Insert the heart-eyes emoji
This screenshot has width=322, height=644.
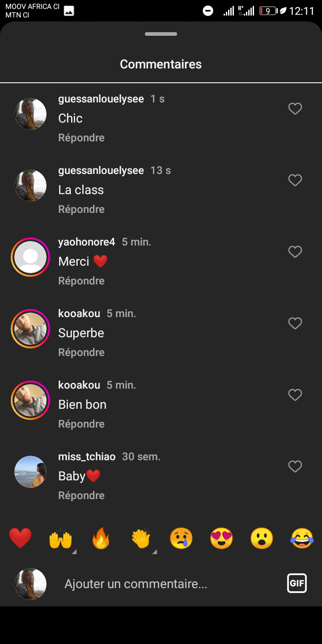[x=221, y=538]
